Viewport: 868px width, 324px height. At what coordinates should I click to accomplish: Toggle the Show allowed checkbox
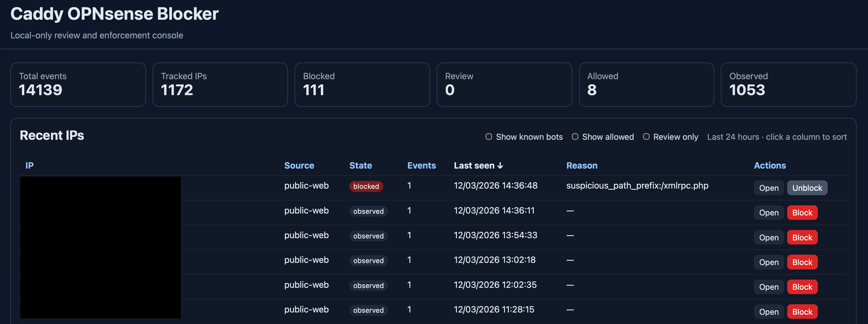tap(575, 137)
